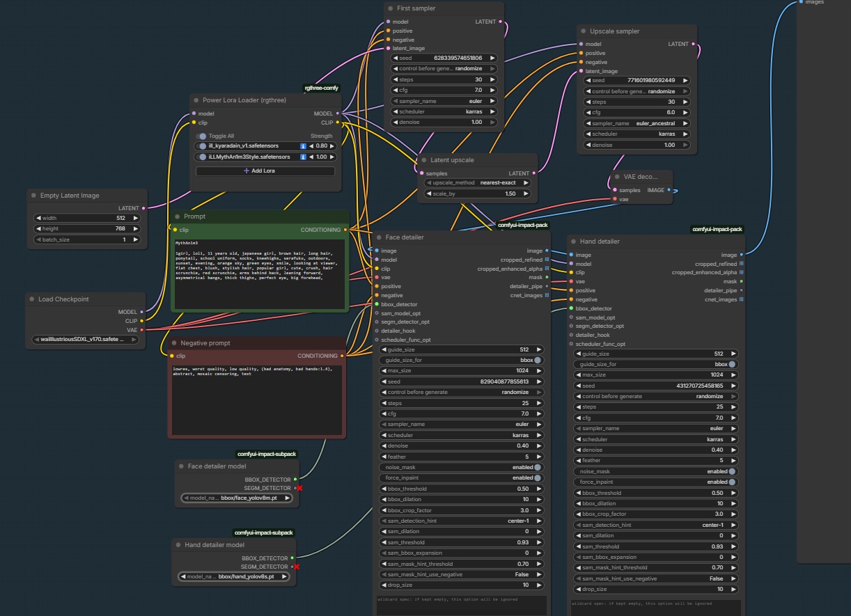This screenshot has height=616, width=851.
Task: Open sampler_name euler_ancestral dropdown in Upscale sampler
Action: 637,123
